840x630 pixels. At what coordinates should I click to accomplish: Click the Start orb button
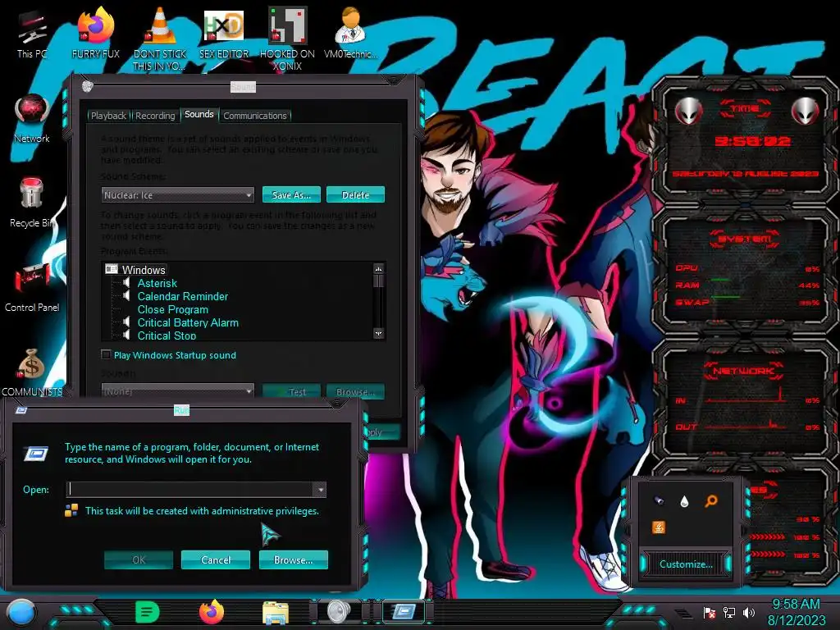tap(22, 612)
